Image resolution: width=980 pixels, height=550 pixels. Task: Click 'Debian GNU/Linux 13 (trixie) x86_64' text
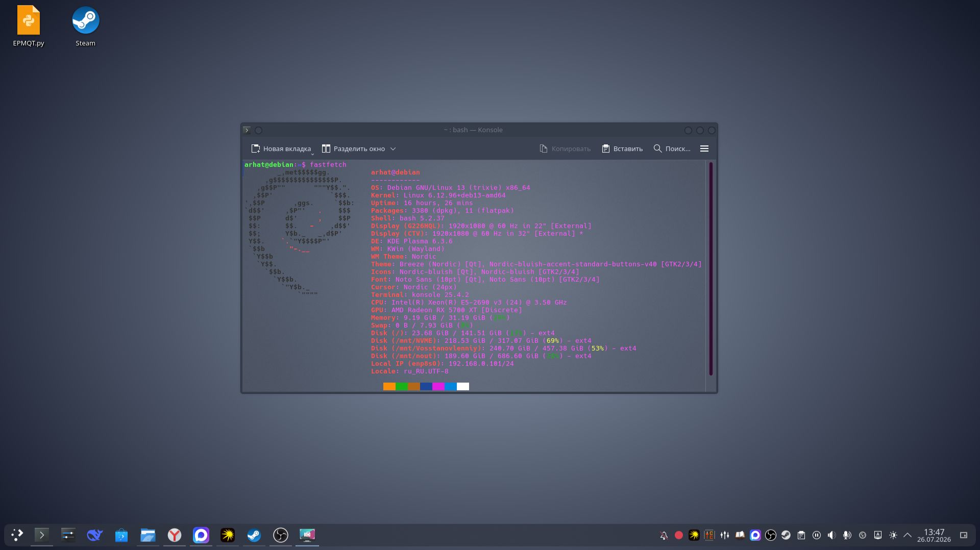(459, 187)
